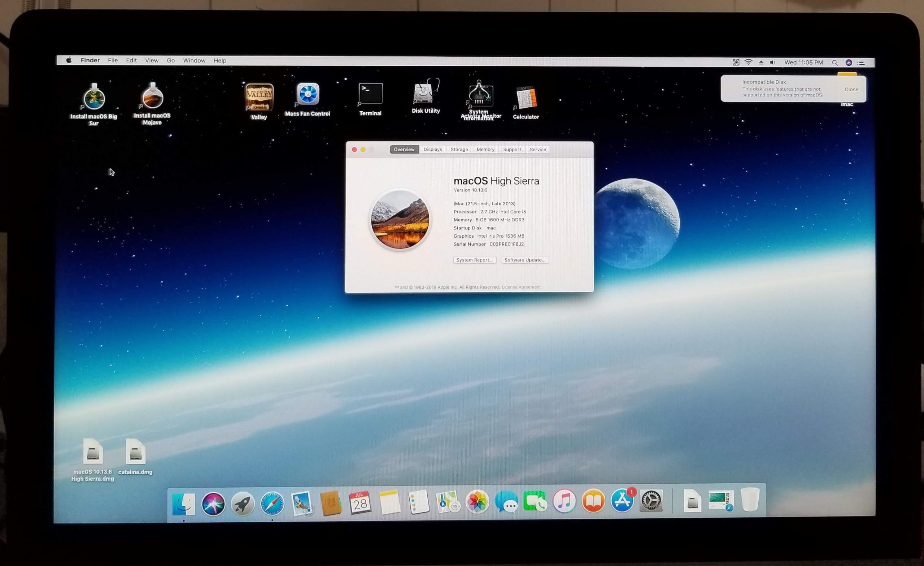Image resolution: width=924 pixels, height=566 pixels.
Task: Select the Memory tab
Action: (485, 150)
